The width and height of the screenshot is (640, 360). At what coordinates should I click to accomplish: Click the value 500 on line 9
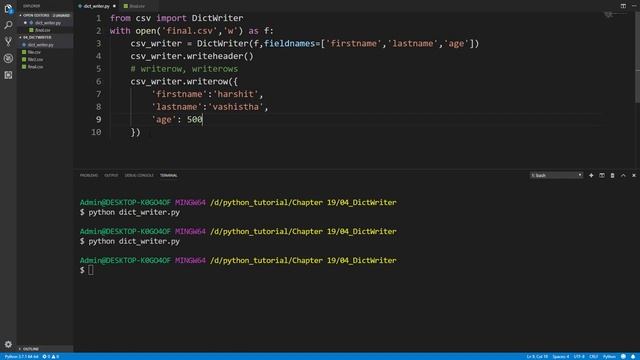(x=195, y=119)
